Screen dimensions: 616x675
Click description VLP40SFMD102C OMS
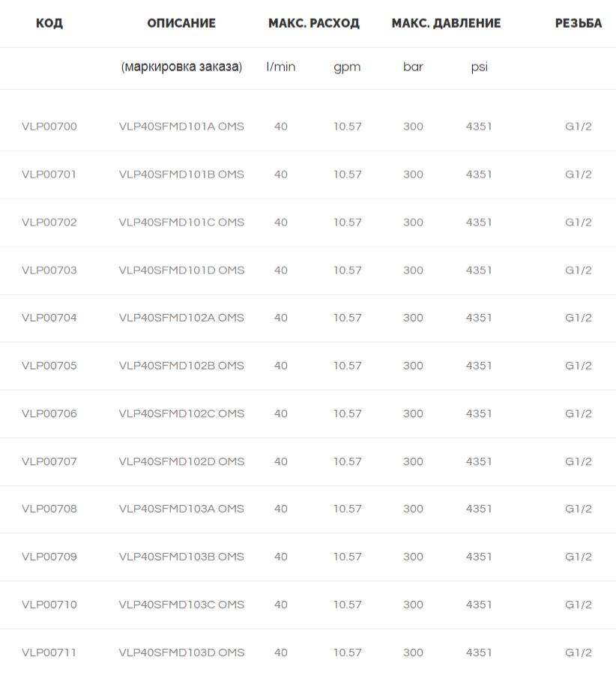click(181, 414)
